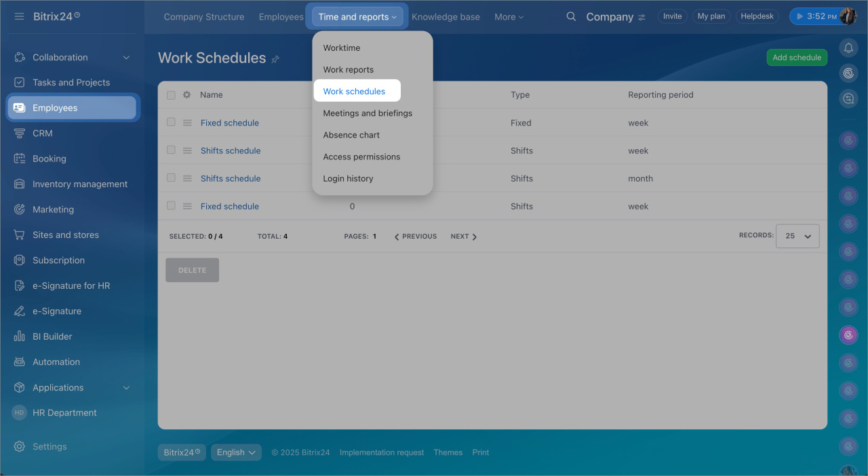
Task: Check the first Fixed schedule row checkbox
Action: click(x=171, y=122)
